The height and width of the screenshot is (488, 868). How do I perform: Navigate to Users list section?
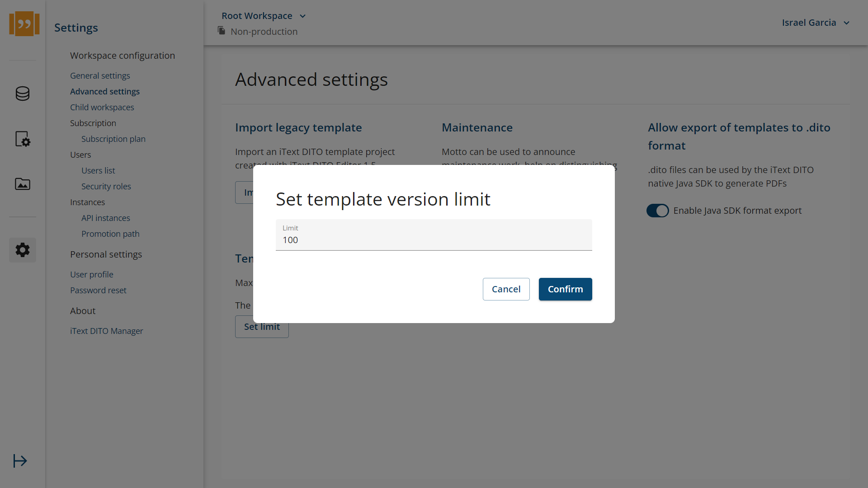(98, 170)
